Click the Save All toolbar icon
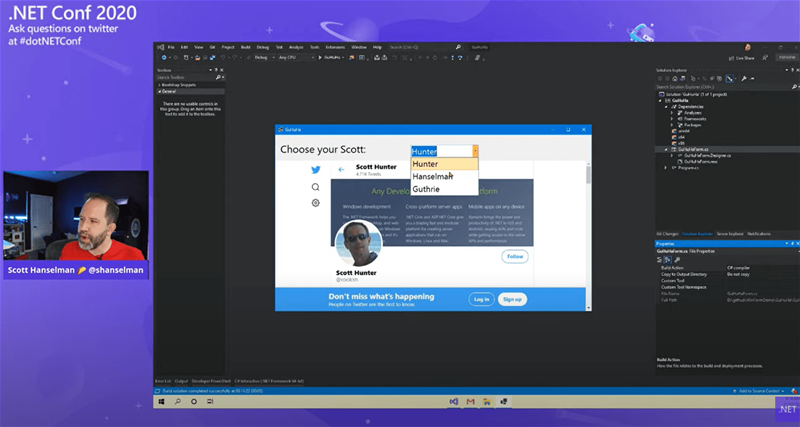 [x=213, y=58]
